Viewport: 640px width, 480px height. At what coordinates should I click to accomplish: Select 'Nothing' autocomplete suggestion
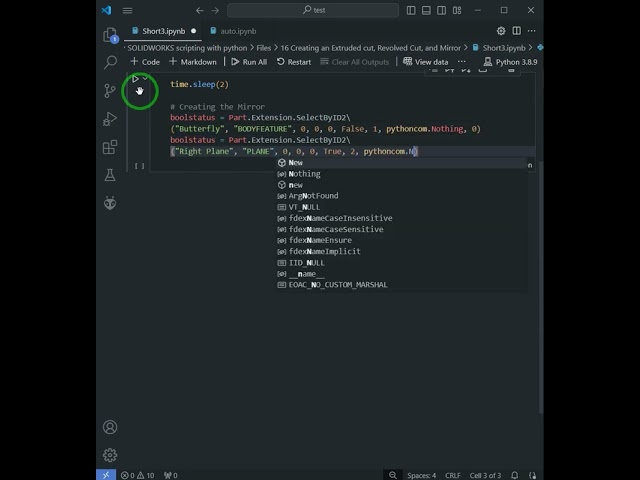[402, 174]
